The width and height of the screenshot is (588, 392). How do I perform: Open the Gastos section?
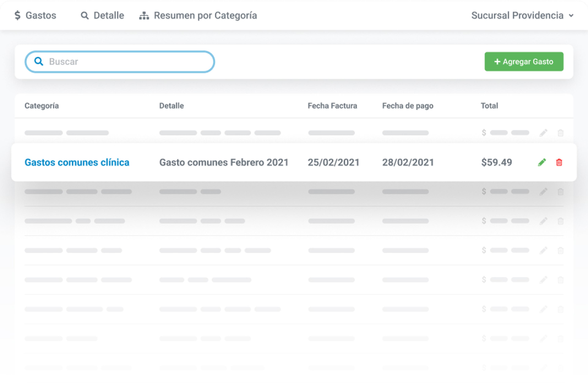[35, 15]
